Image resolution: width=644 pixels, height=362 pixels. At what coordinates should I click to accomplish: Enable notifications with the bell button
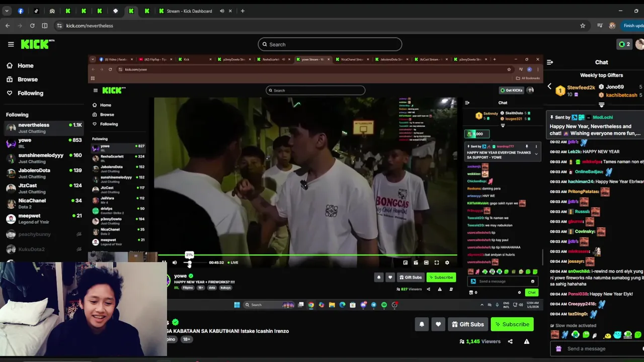(422, 324)
